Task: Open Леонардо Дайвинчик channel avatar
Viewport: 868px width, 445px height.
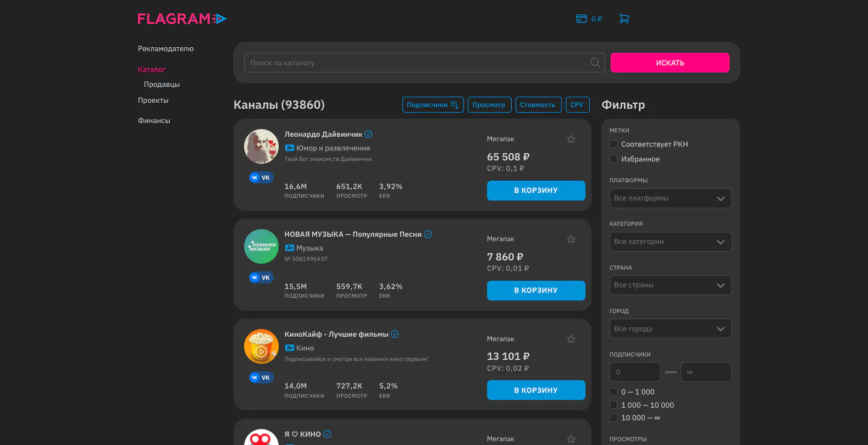Action: point(261,146)
